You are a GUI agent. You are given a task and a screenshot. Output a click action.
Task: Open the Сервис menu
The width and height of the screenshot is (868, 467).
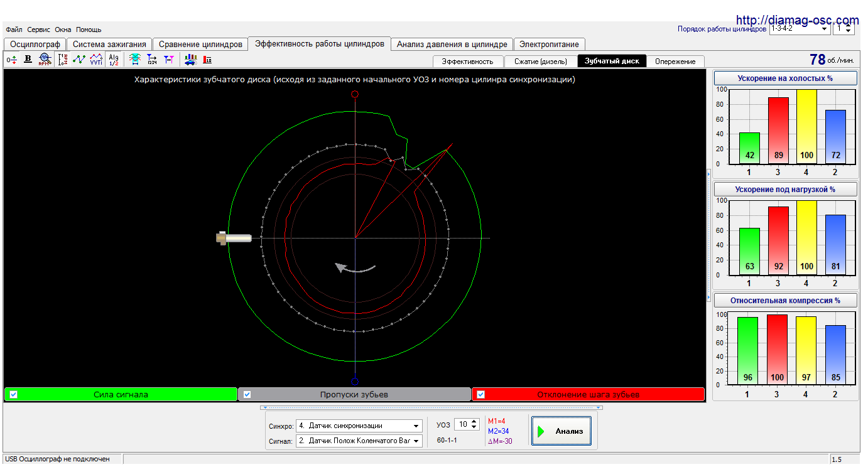39,30
